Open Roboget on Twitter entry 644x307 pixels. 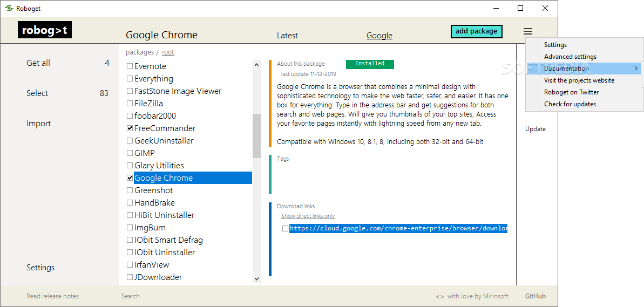571,92
